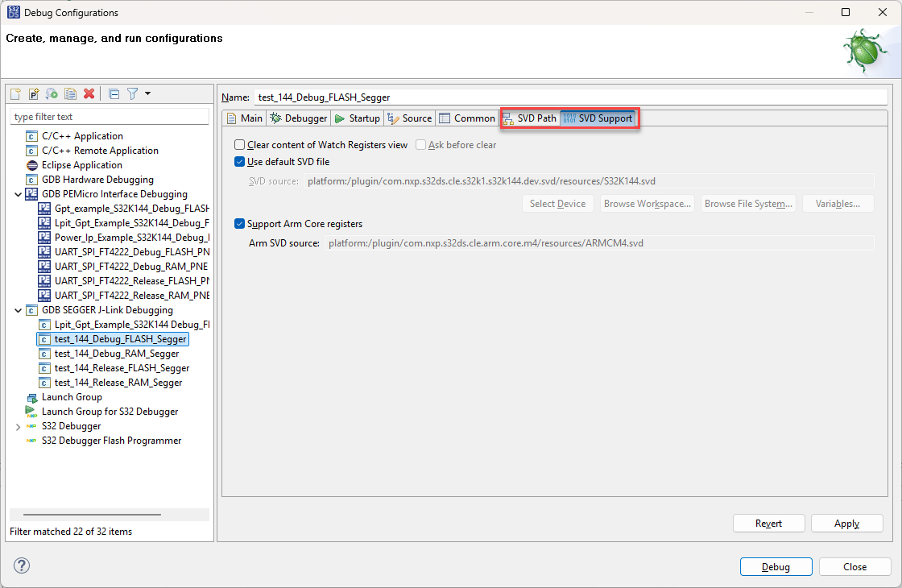Click the GDB Hardware Debugging icon
This screenshot has width=902, height=588.
tap(32, 180)
